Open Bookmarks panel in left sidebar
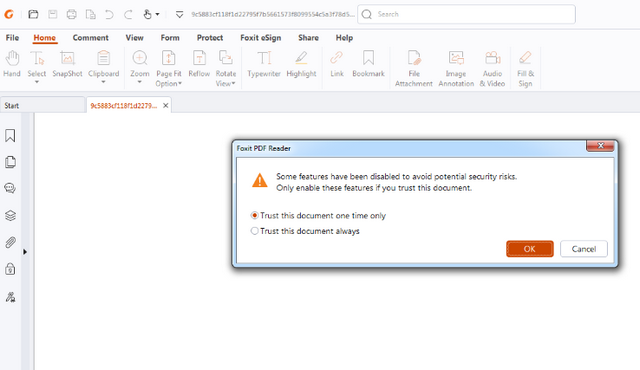 [10, 135]
